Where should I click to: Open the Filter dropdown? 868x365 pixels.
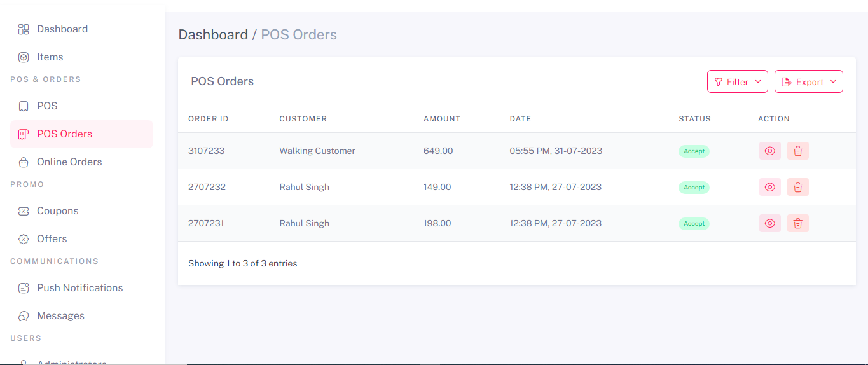pos(738,81)
